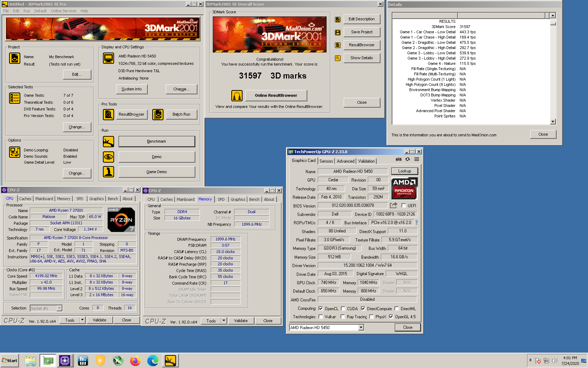Screen dimensions: 588x368
Task: Click the Details list scrollbar down arrow
Action: pos(553,122)
